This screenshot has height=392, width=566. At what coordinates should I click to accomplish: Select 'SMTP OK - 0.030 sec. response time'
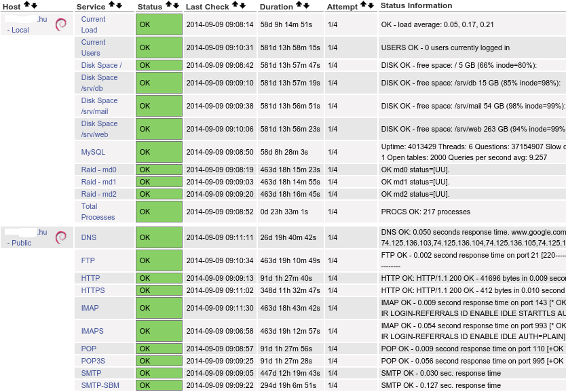click(440, 373)
